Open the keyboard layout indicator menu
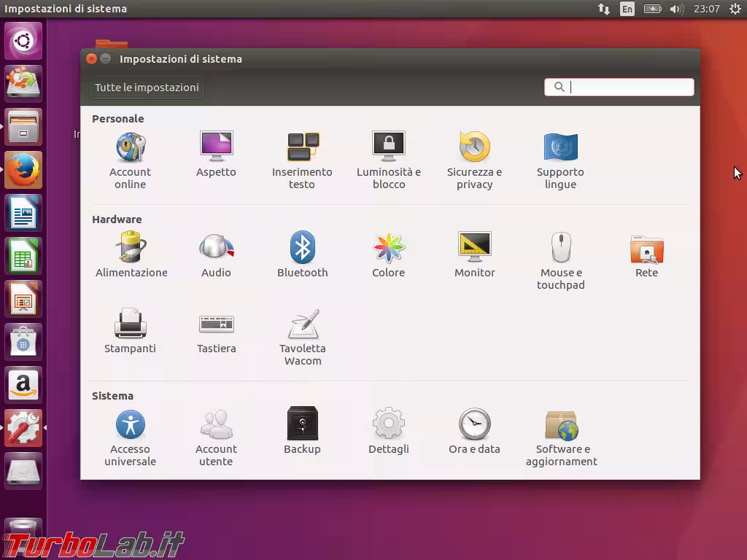 coord(626,9)
